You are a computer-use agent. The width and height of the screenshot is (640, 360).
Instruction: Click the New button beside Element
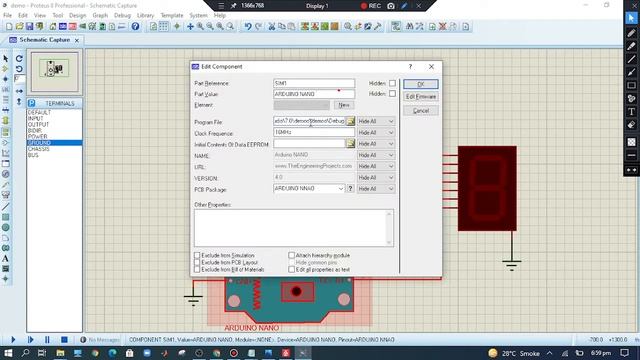click(344, 105)
